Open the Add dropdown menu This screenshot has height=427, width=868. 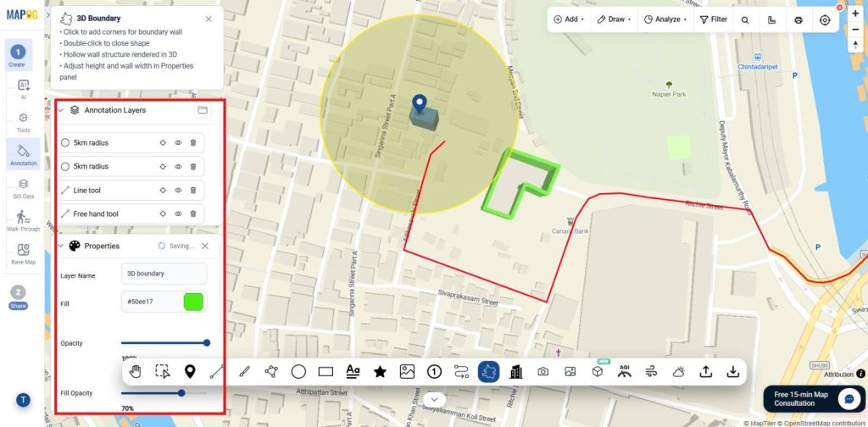[x=569, y=19]
